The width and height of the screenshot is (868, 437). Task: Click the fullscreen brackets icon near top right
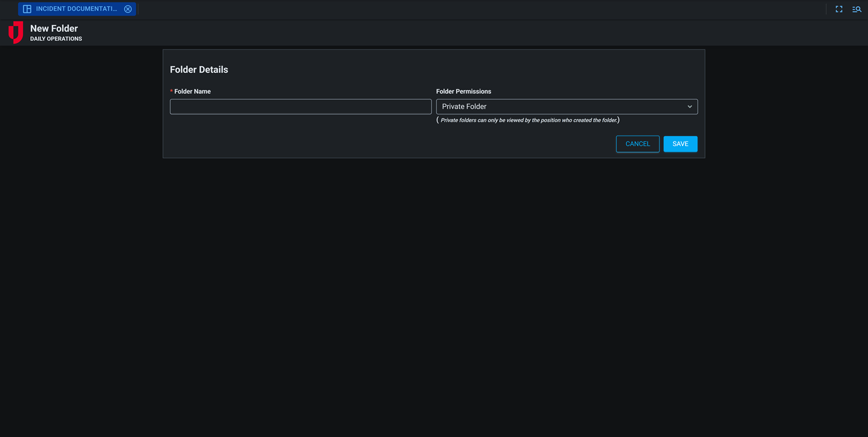(839, 9)
